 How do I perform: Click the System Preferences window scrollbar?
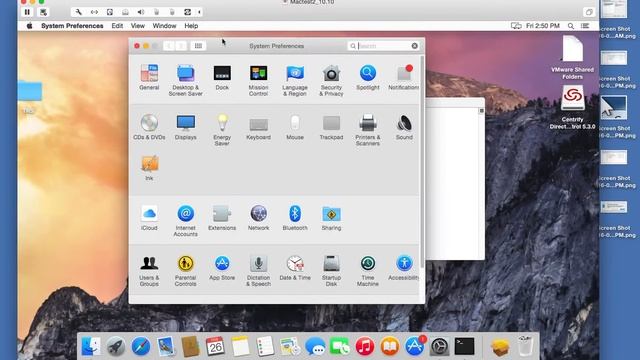coord(422,162)
